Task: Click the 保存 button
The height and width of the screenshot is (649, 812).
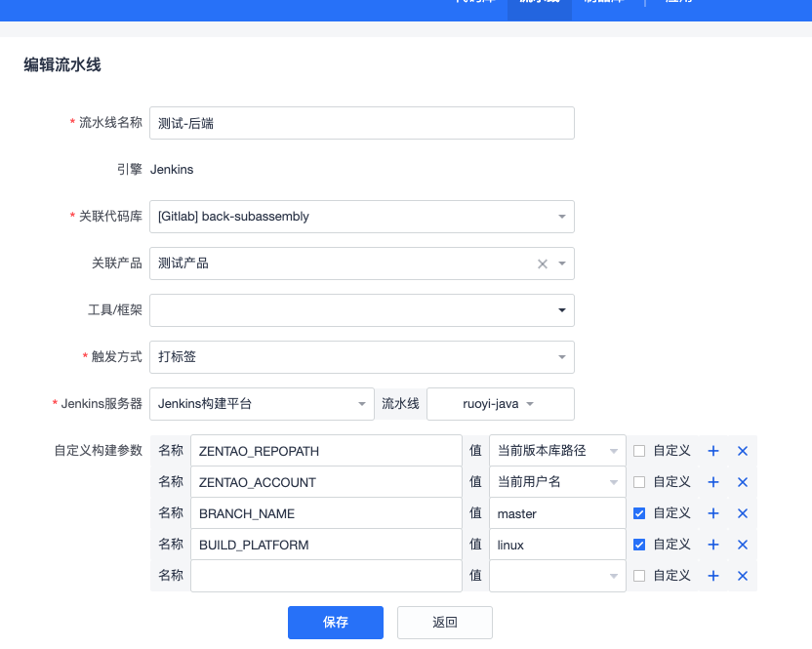Action: 335,623
